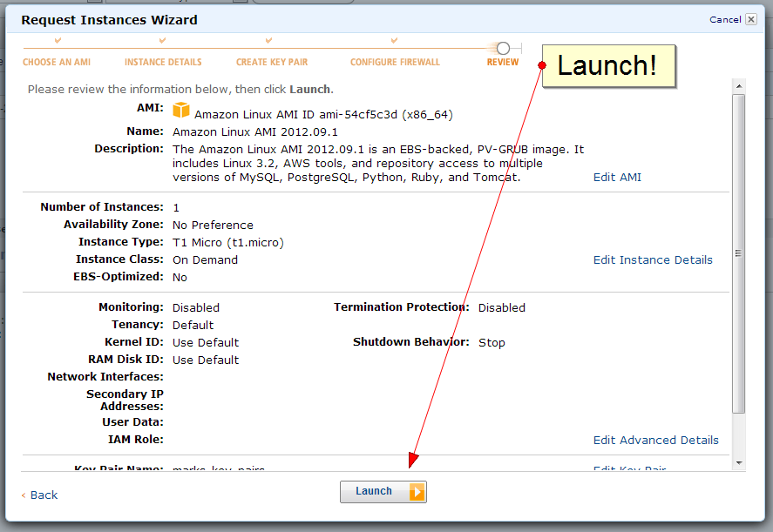Open the Edit Advanced Details link
The height and width of the screenshot is (532, 773).
pyautogui.click(x=655, y=441)
